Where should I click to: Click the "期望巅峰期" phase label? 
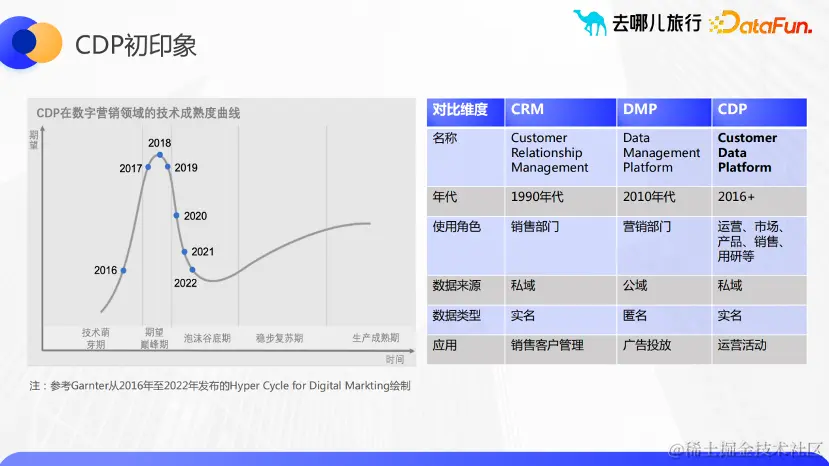154,338
